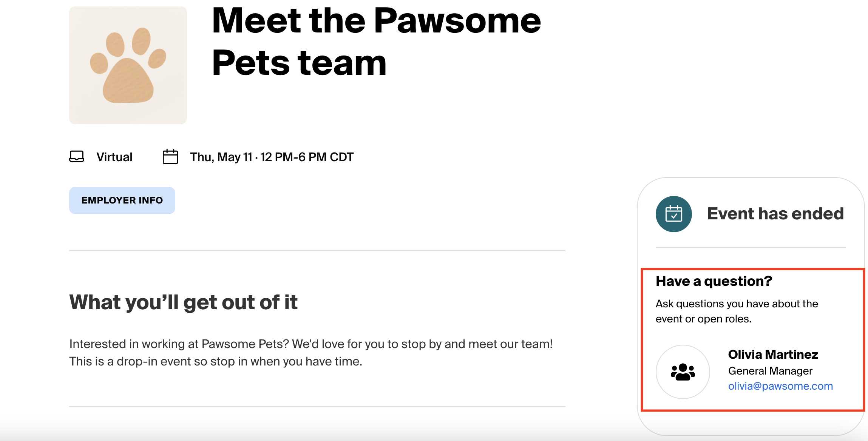The image size is (868, 441).
Task: Click the Ask questions helper text
Action: [x=737, y=311]
